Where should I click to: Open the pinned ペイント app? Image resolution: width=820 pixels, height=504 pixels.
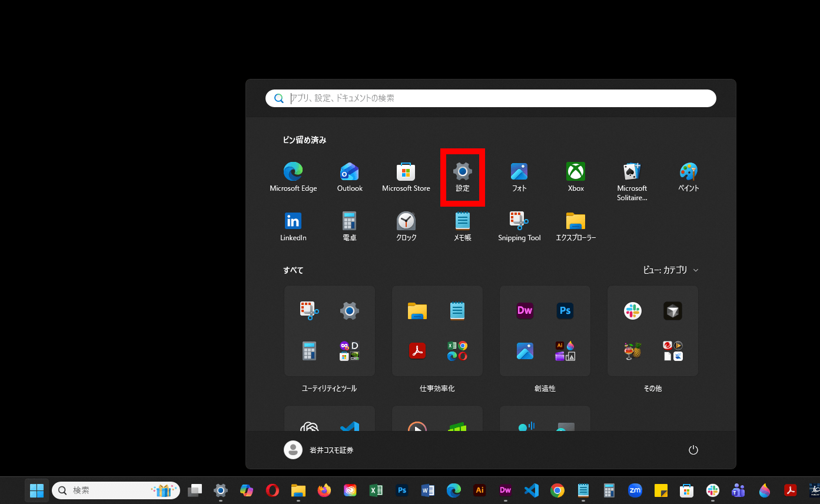coord(689,177)
